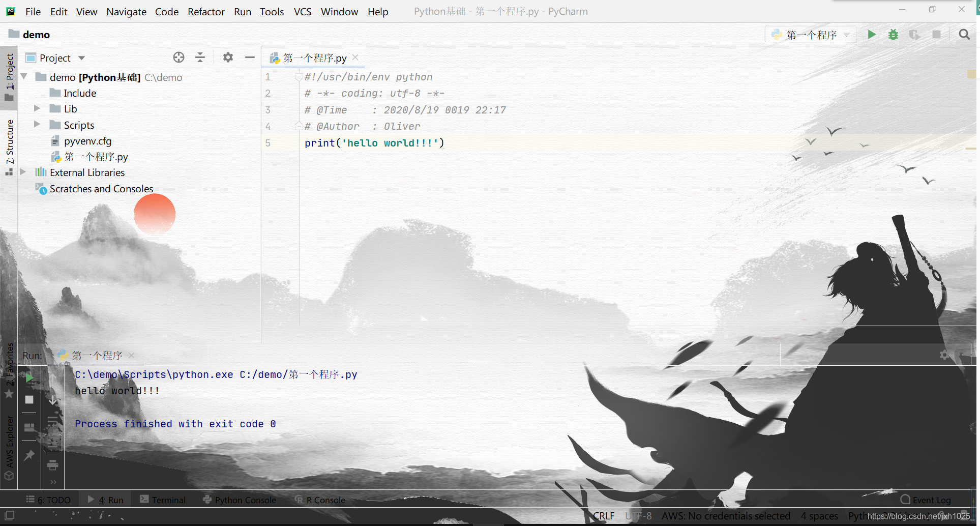
Task: Open Project panel settings from the gear icon
Action: pos(228,57)
